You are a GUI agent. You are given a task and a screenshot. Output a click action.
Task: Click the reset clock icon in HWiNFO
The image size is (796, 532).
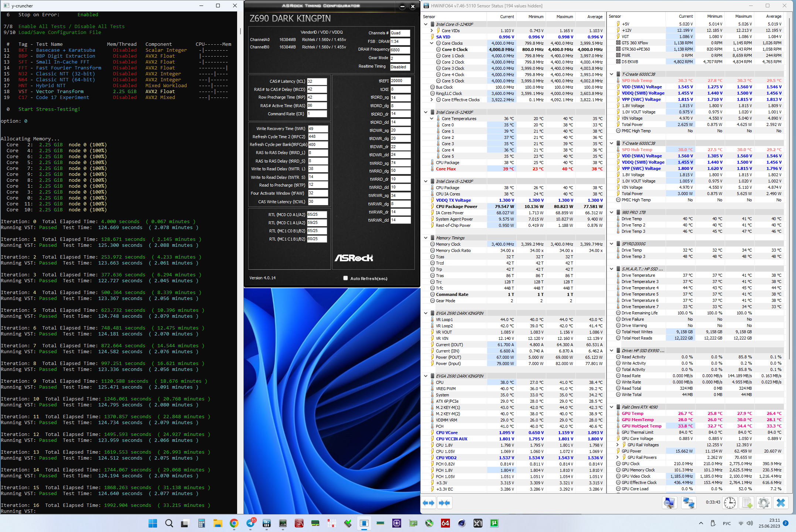[x=730, y=503]
